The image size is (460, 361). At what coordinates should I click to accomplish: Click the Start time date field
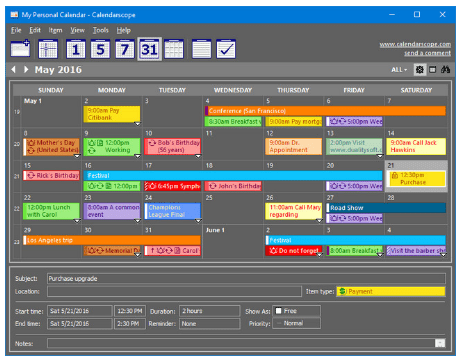tap(80, 311)
